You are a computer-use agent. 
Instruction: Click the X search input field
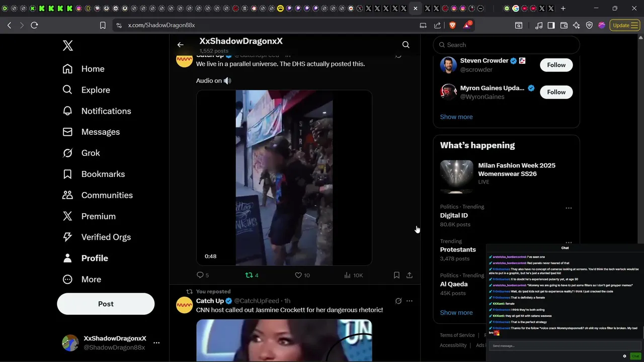506,45
